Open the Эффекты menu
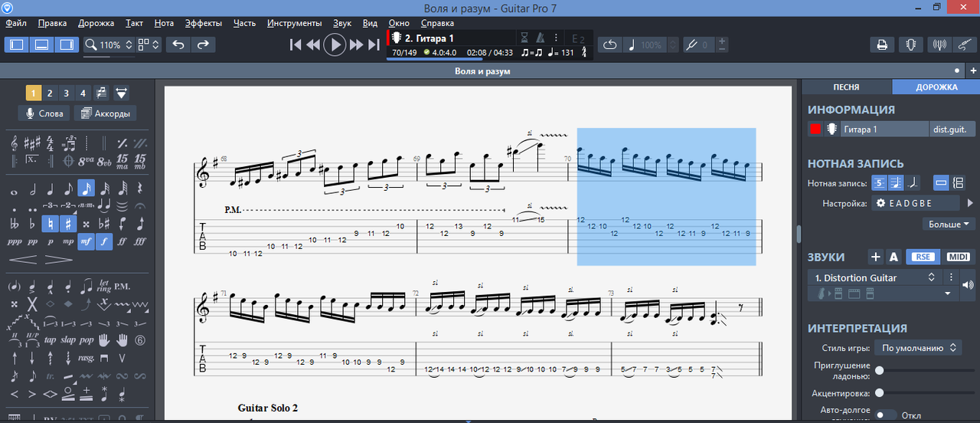This screenshot has height=423, width=980. pos(203,23)
